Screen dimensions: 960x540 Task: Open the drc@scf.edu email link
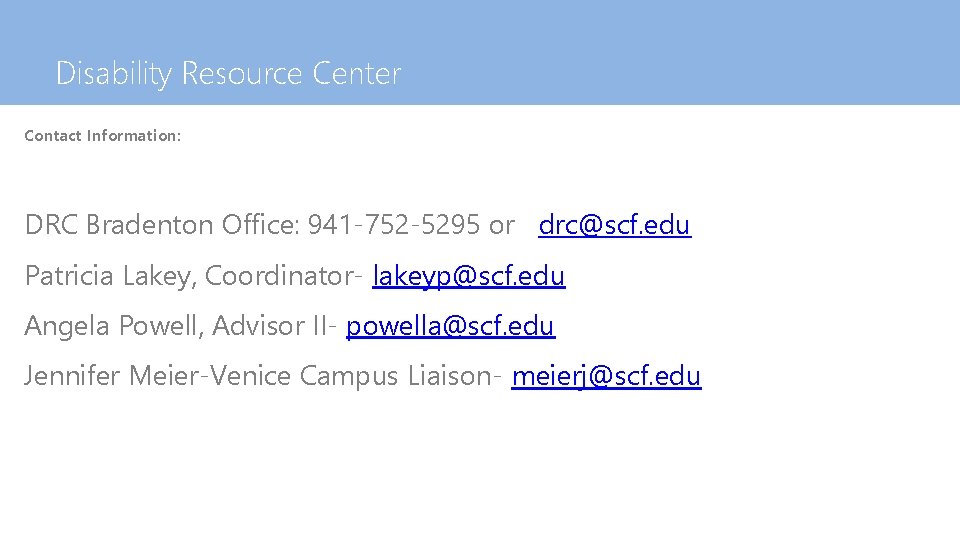pos(614,225)
